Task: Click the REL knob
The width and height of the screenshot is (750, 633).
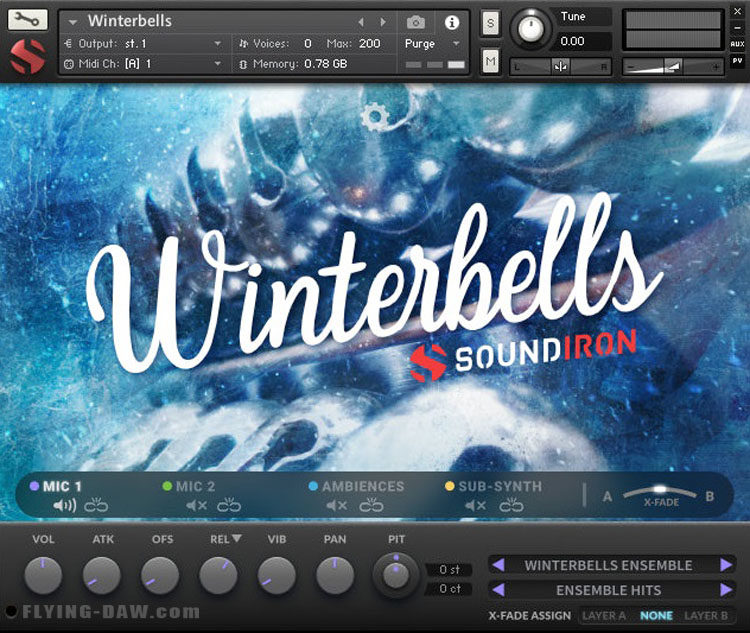Action: 218,575
